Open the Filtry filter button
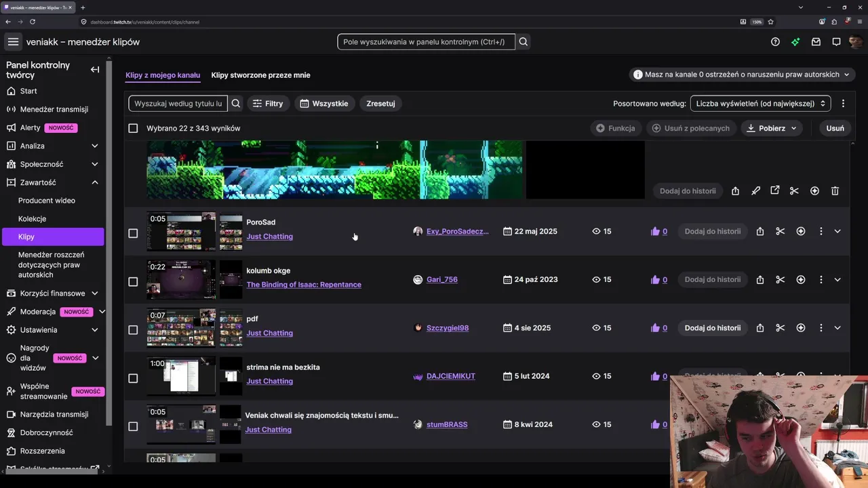This screenshot has height=488, width=868. click(x=268, y=104)
